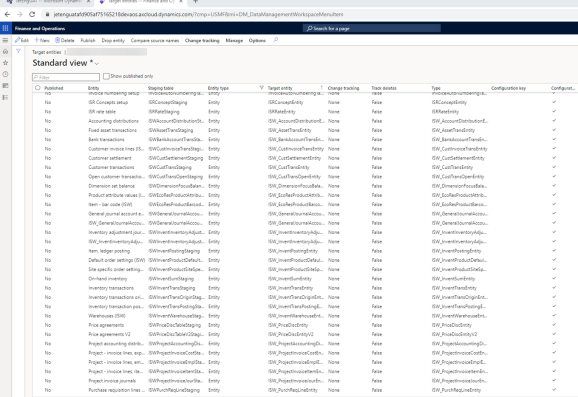Screen dimensions: 578x397
Task: Sort by Published column header
Action: [x=54, y=88]
